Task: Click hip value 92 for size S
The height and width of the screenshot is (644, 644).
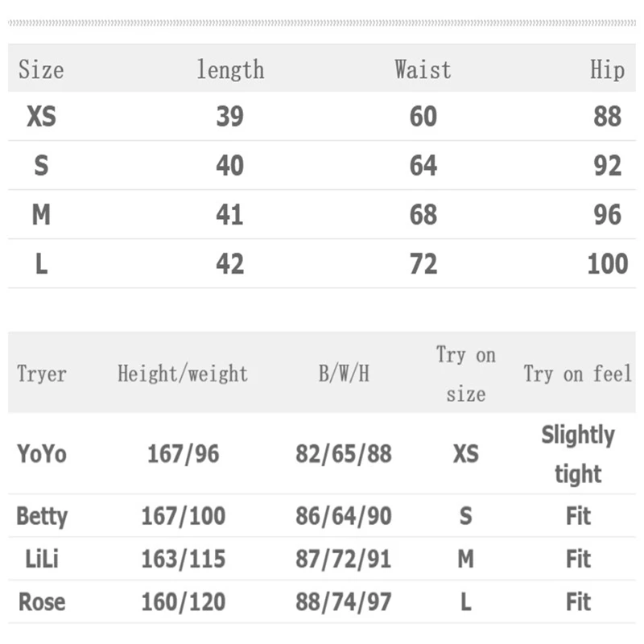Action: (x=607, y=166)
